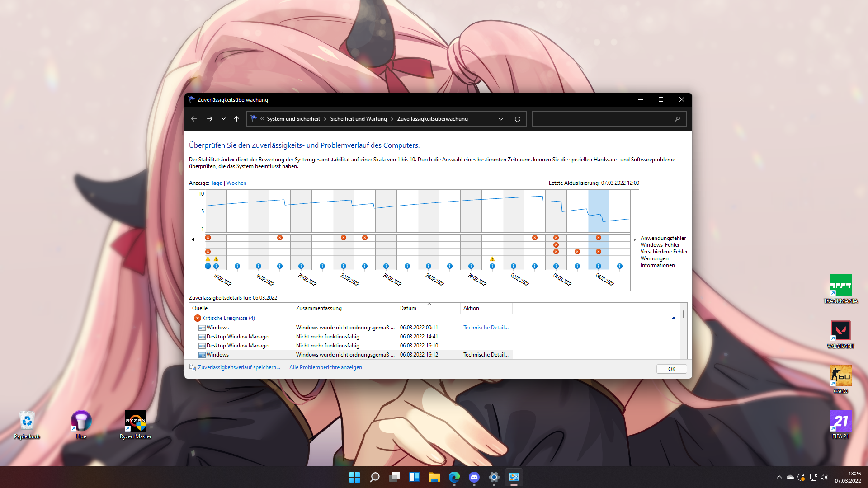Open the Papierkorb recycle bin
Viewport: 868px width, 488px height.
click(x=27, y=425)
